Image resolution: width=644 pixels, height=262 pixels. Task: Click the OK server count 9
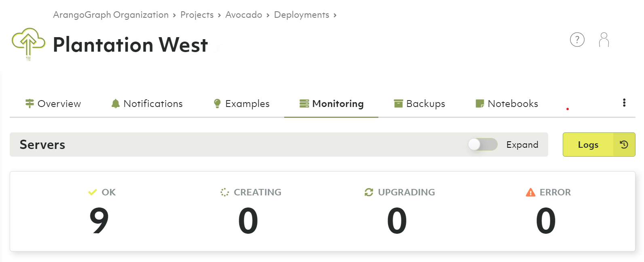tap(99, 220)
